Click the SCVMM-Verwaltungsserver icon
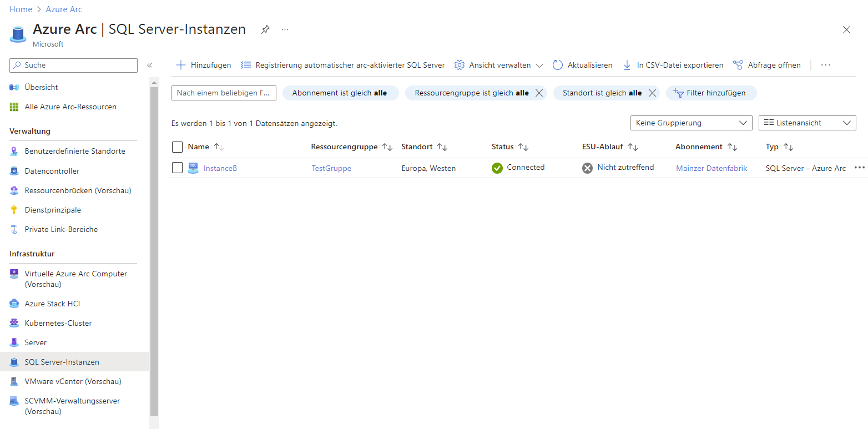 click(14, 401)
